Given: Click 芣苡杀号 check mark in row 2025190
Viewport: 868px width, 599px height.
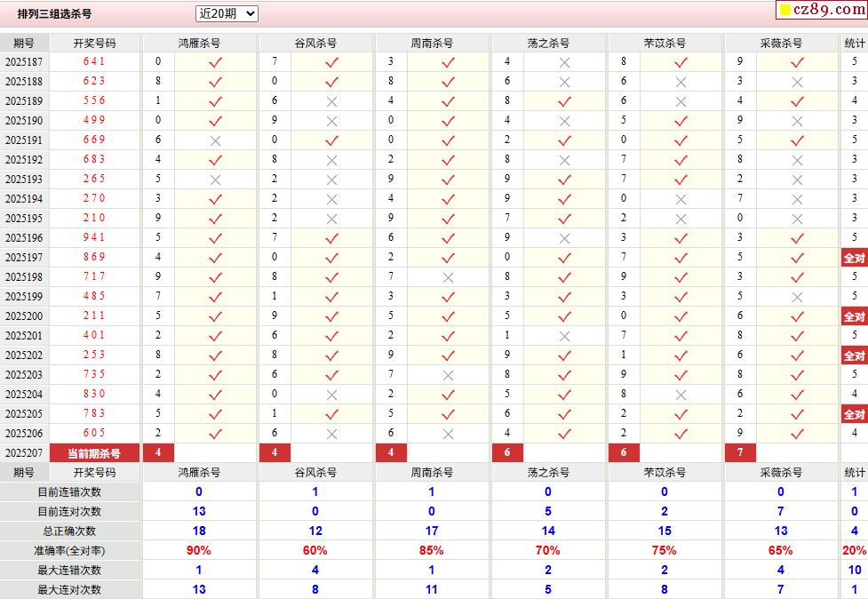Looking at the screenshot, I should (681, 121).
